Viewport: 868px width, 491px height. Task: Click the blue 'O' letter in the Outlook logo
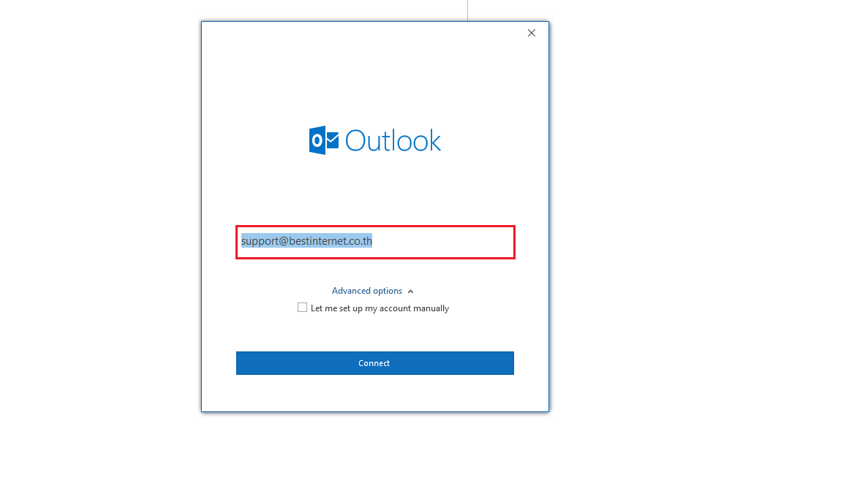click(x=317, y=140)
